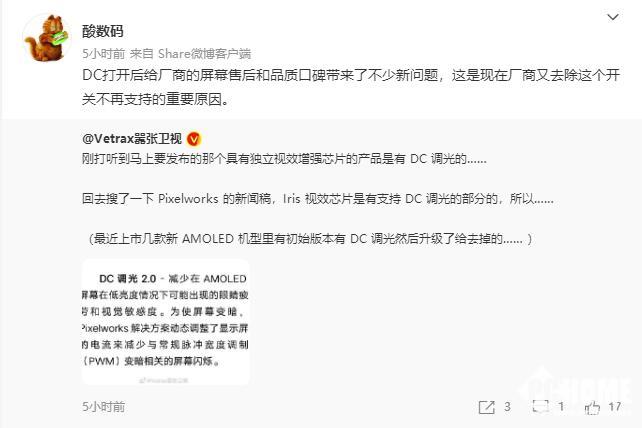Click the orange verified V badge
The width and height of the screenshot is (642, 428).
[x=193, y=139]
